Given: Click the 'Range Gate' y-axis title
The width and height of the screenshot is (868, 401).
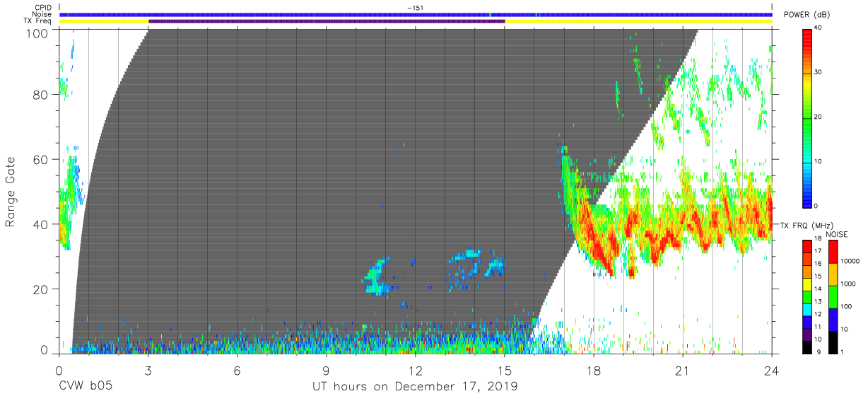Looking at the screenshot, I should (x=11, y=192).
